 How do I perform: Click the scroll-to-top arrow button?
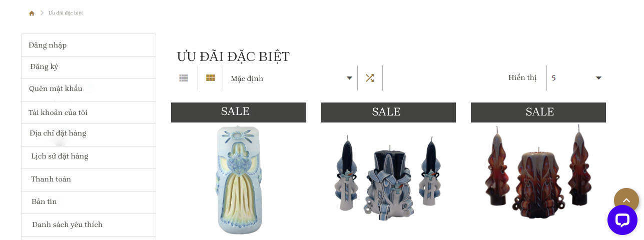[626, 200]
